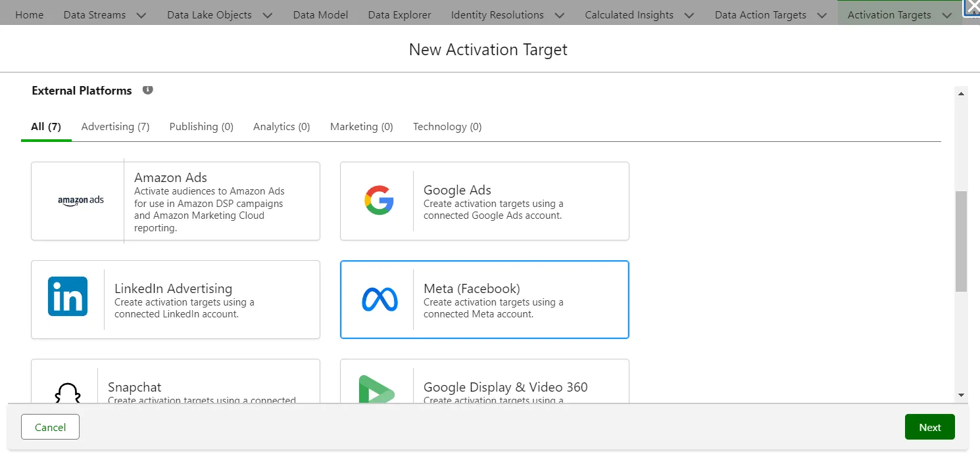Expand the Data Streams dropdown chevron
The image size is (980, 456).
pos(141,15)
